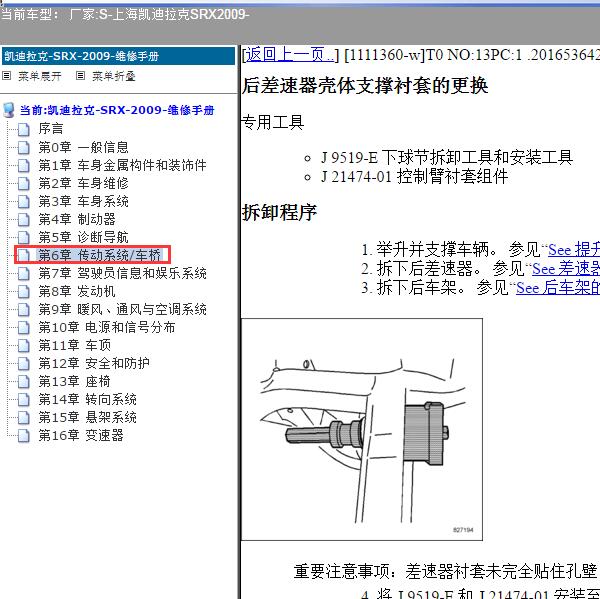The image size is (600, 599).
Task: Click the page icon beside 第2章 车身维修
Action: pyautogui.click(x=24, y=183)
